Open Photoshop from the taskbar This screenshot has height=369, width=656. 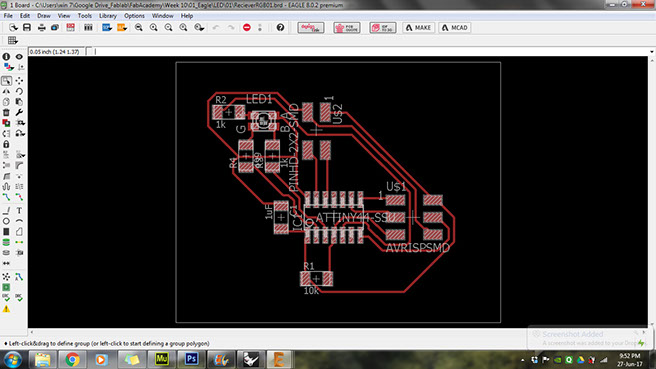tap(191, 359)
